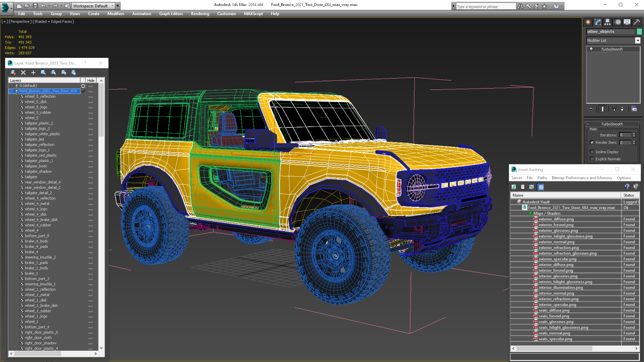The image size is (644, 362).
Task: Click the Save File icon
Action: 35,6
